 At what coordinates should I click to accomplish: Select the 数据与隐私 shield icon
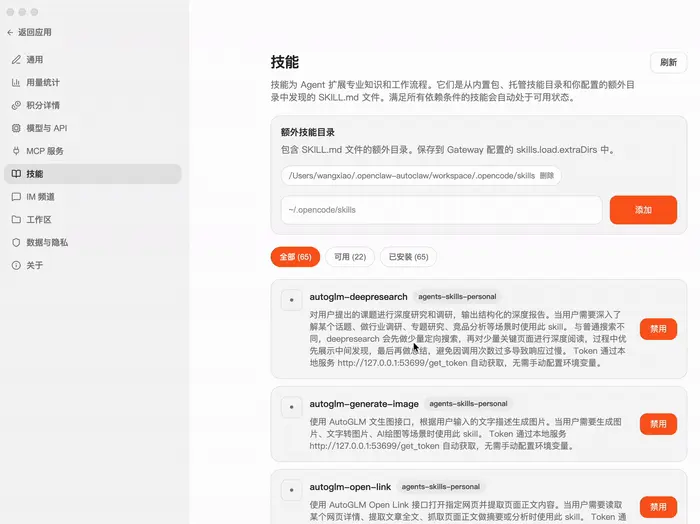pos(16,243)
